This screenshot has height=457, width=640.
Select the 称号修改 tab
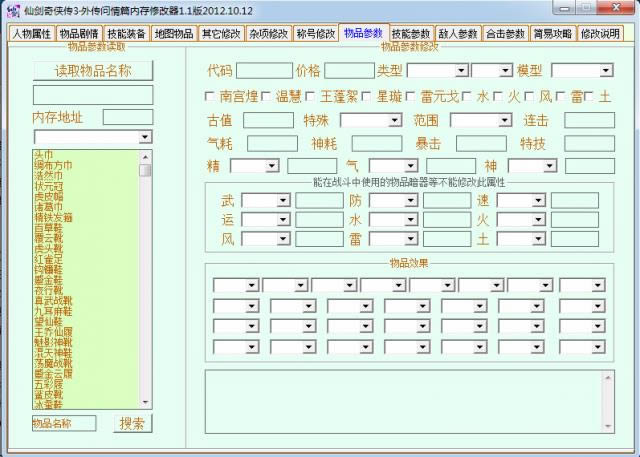point(316,33)
